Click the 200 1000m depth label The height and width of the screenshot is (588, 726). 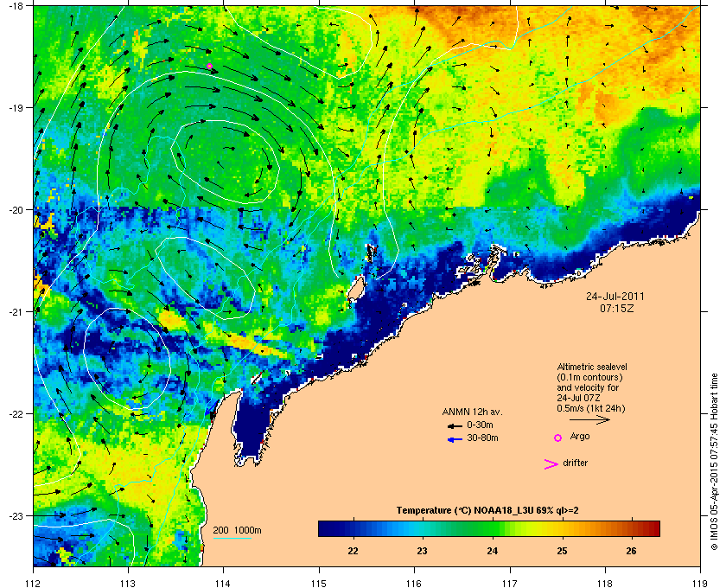pyautogui.click(x=237, y=531)
